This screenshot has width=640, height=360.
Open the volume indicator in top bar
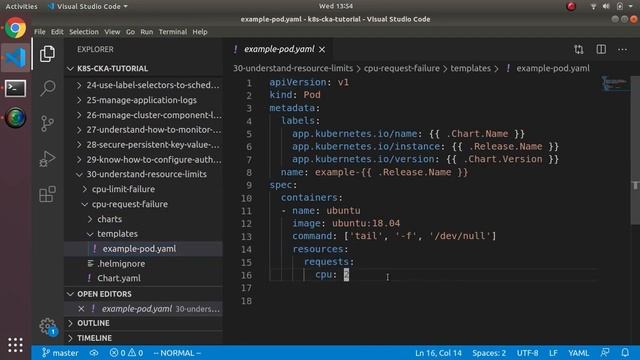606,6
